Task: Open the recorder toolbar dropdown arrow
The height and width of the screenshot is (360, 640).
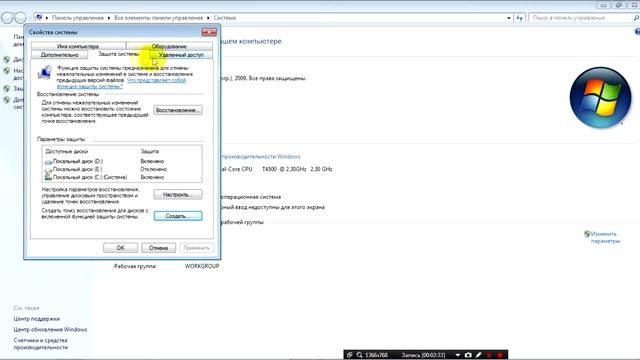Action: (458, 355)
